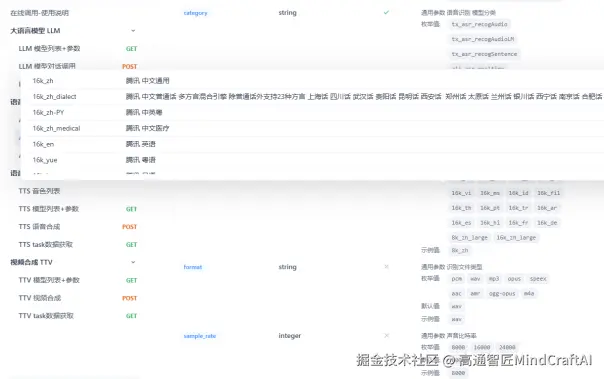Click the X mark in the format row
The height and width of the screenshot is (379, 604).
(386, 267)
